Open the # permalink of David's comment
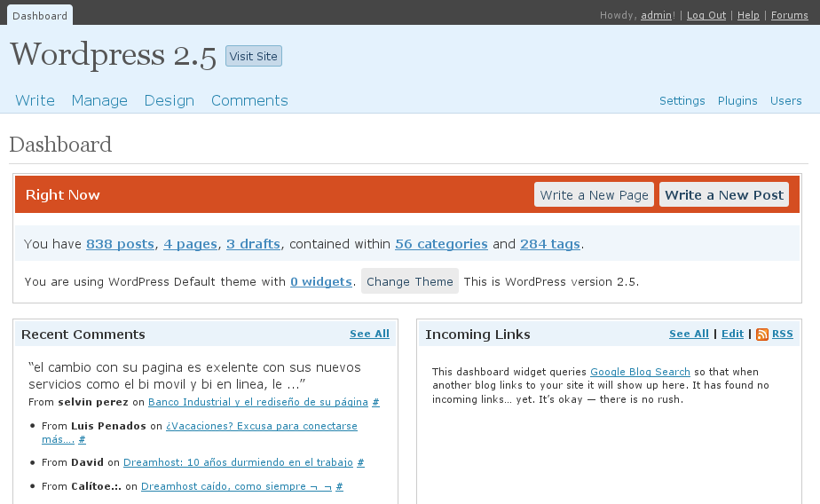Image resolution: width=820 pixels, height=504 pixels. click(360, 462)
